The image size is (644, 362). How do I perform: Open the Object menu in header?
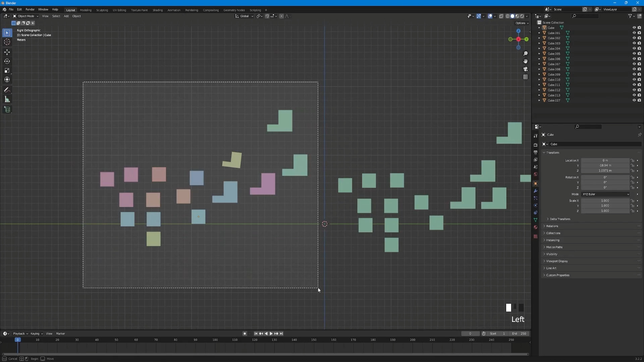point(76,16)
